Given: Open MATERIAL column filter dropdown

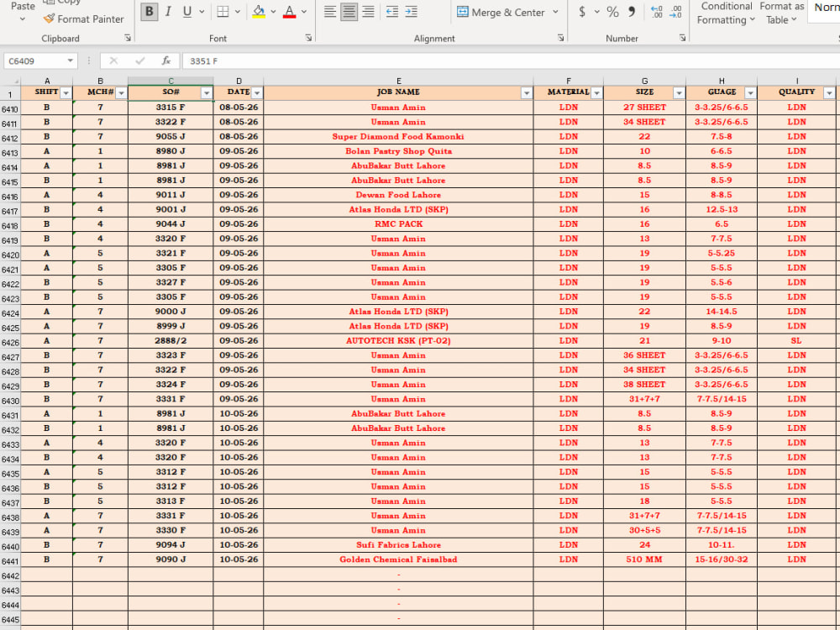Looking at the screenshot, I should click(x=596, y=93).
